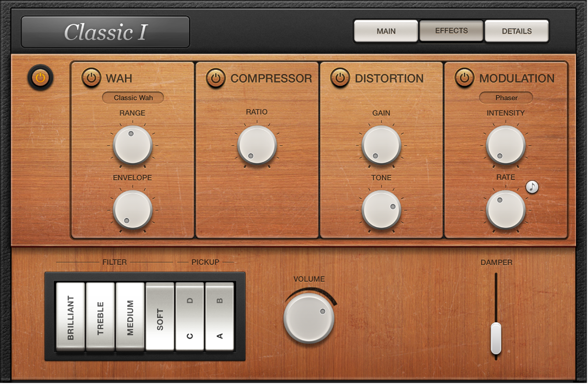Click the Intensity knob in the Modulation section
The image size is (588, 384).
[x=506, y=145]
